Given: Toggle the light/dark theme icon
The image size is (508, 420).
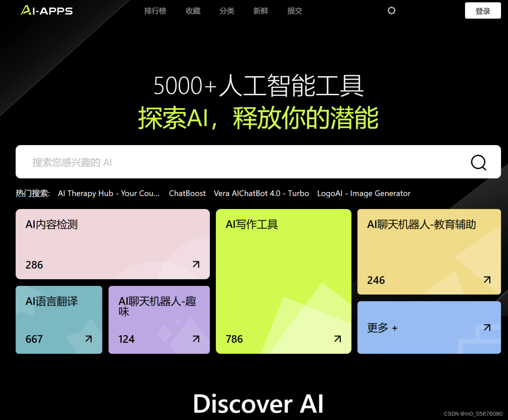Looking at the screenshot, I should (x=391, y=11).
